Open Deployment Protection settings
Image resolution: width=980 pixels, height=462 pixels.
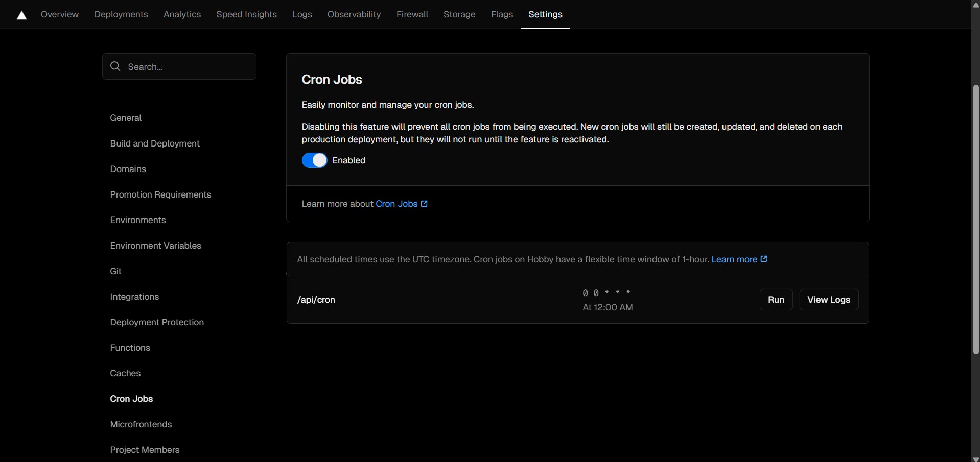(157, 322)
